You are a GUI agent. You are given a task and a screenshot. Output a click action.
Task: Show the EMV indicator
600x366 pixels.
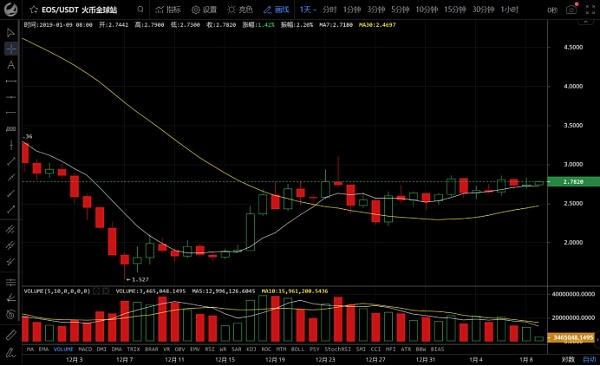(x=195, y=349)
